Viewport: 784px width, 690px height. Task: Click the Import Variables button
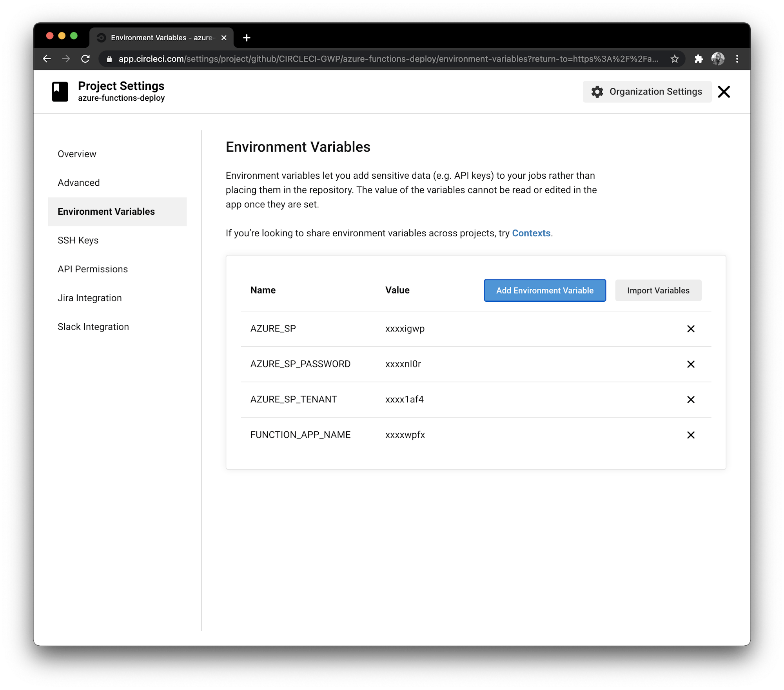coord(658,290)
